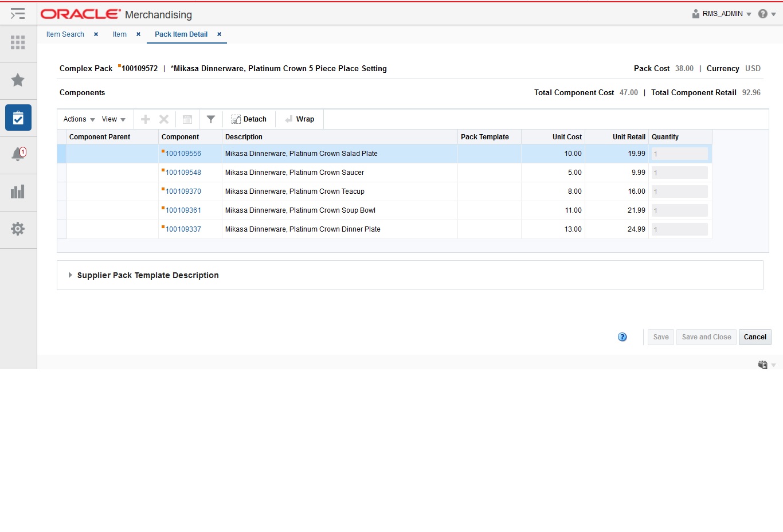Screen dimensions: 783x532
Task: Click the Detach table button
Action: point(249,119)
